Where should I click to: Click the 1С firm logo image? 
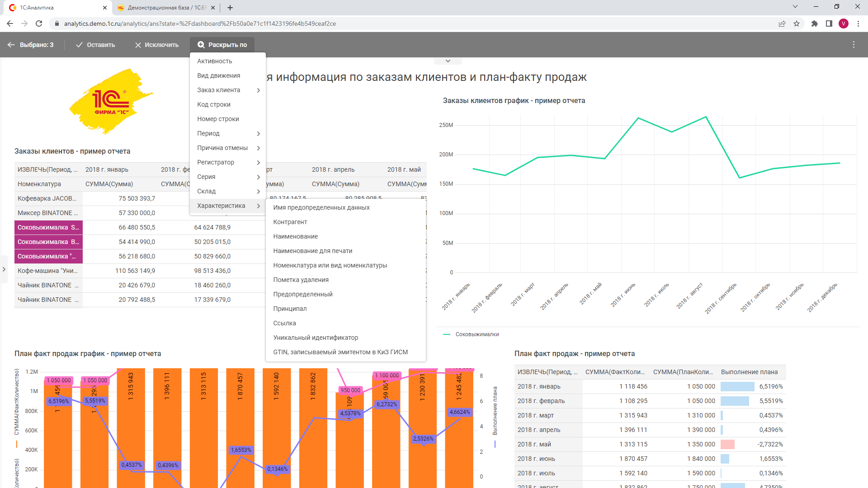coord(111,102)
